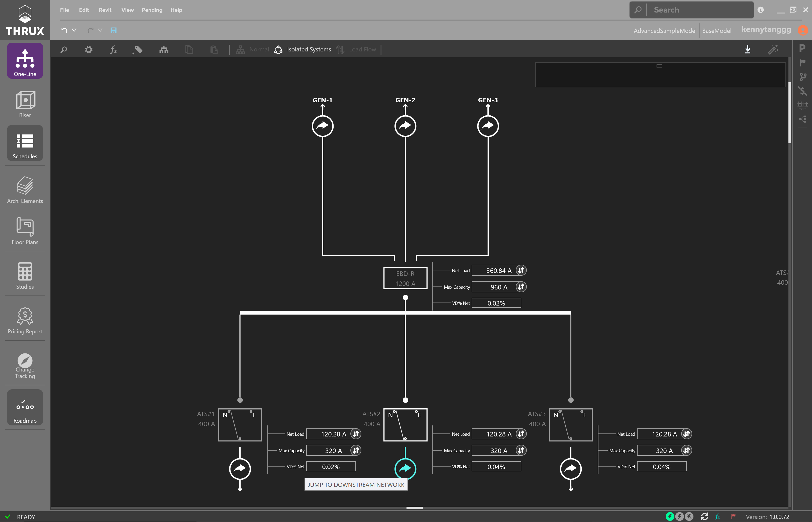Click the AdvancedSampleModel label
812x522 pixels.
[x=665, y=31]
